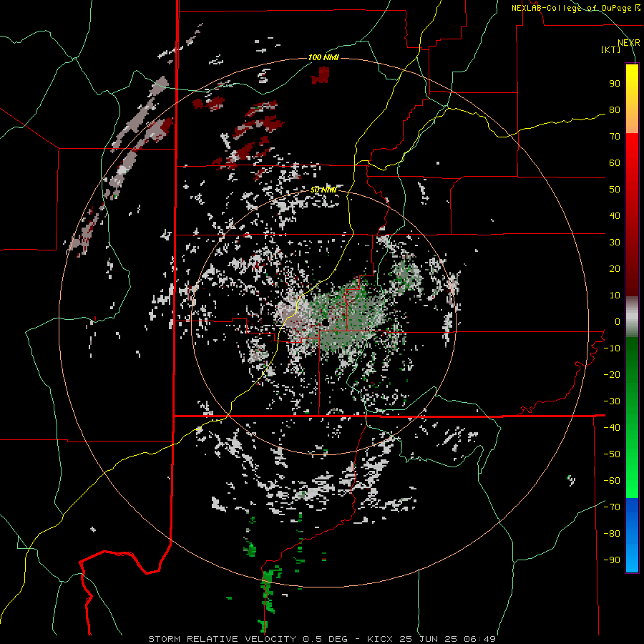Click the 100 NMI range ring label
This screenshot has width=644, height=644.
pos(323,57)
